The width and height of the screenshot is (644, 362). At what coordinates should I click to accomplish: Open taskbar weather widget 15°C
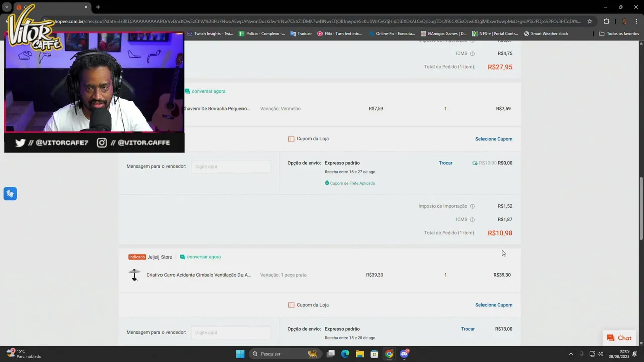tap(24, 354)
